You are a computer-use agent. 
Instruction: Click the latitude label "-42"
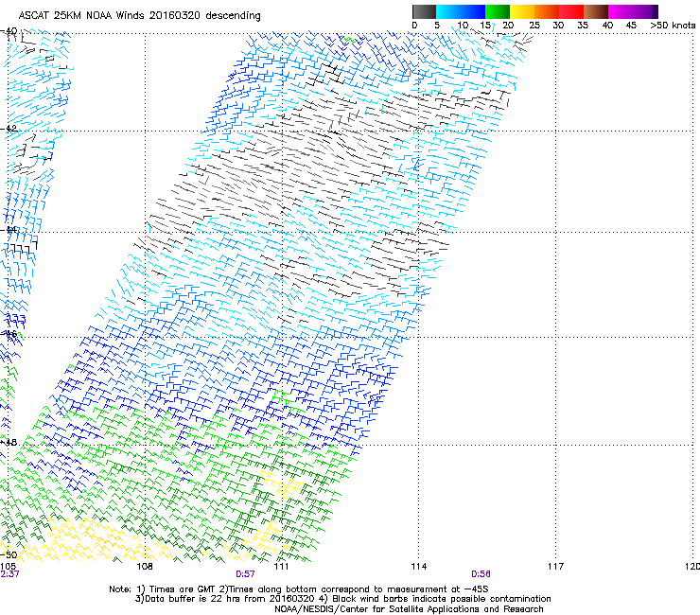click(9, 129)
